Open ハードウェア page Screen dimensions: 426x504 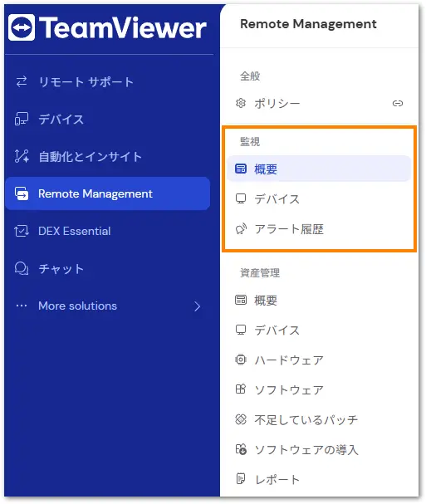click(x=319, y=360)
